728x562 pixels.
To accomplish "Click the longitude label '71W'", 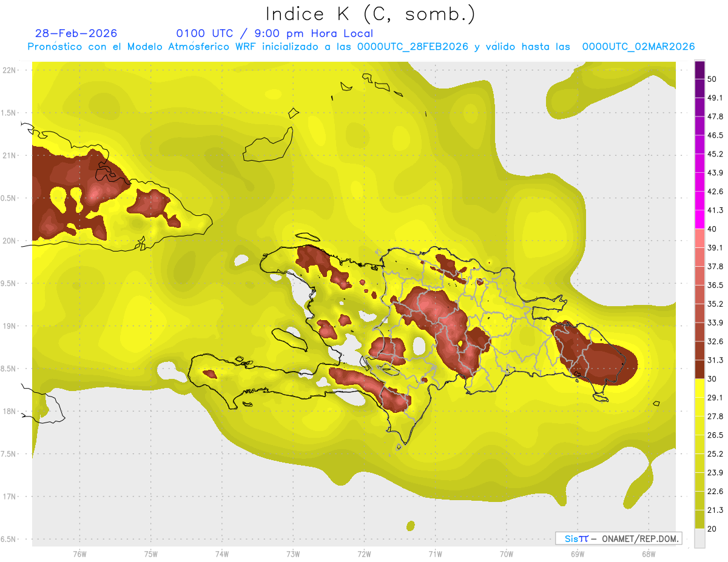I will pyautogui.click(x=435, y=554).
